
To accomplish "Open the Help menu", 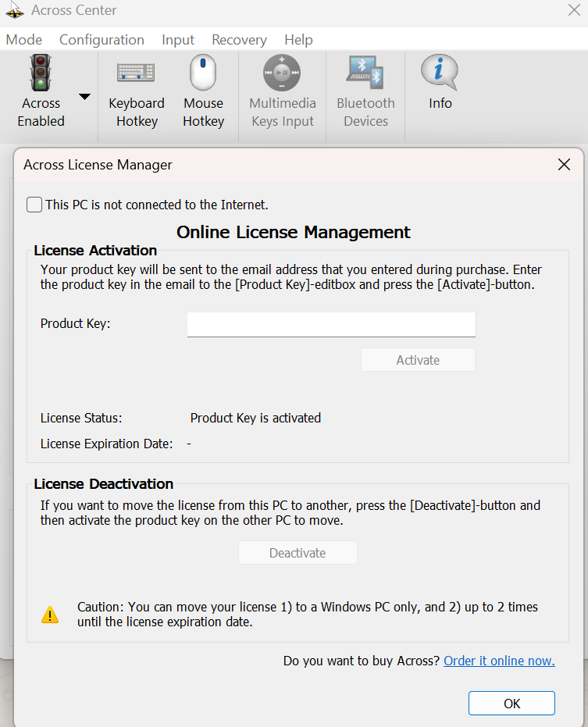I will coord(298,40).
